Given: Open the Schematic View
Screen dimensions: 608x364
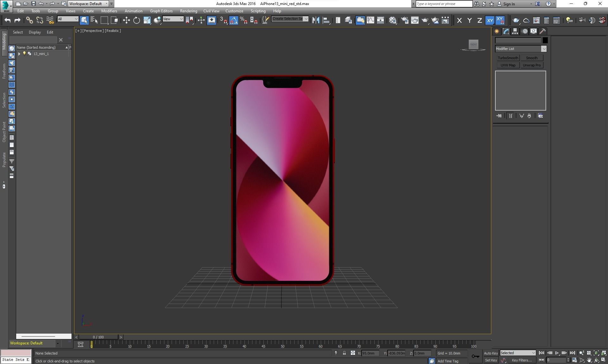Looking at the screenshot, I should [380, 20].
